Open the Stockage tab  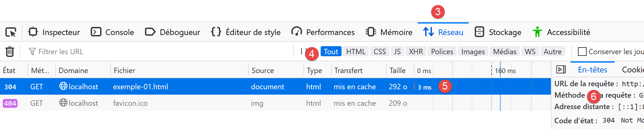click(498, 32)
